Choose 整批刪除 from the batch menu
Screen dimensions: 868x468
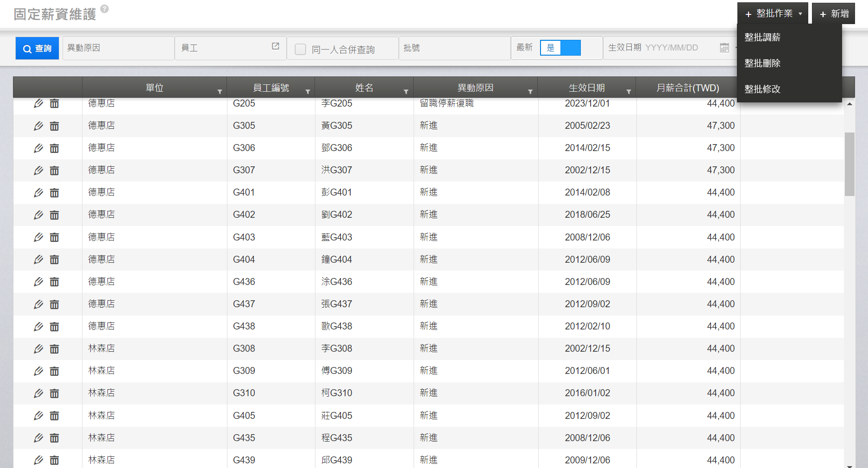(762, 63)
